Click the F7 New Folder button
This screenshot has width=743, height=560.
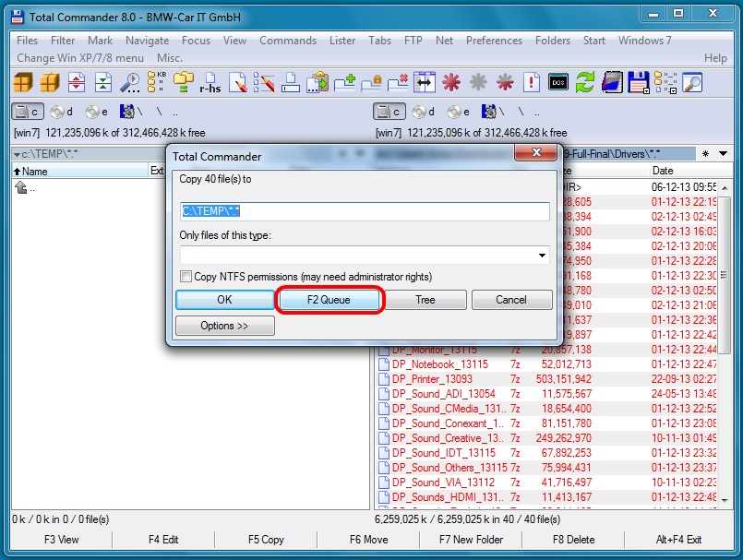point(471,539)
